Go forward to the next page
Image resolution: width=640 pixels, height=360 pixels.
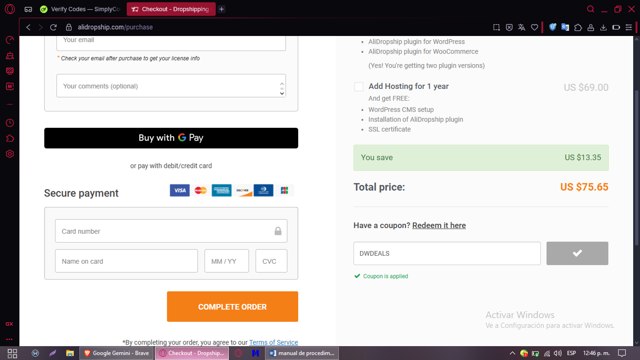(x=40, y=27)
